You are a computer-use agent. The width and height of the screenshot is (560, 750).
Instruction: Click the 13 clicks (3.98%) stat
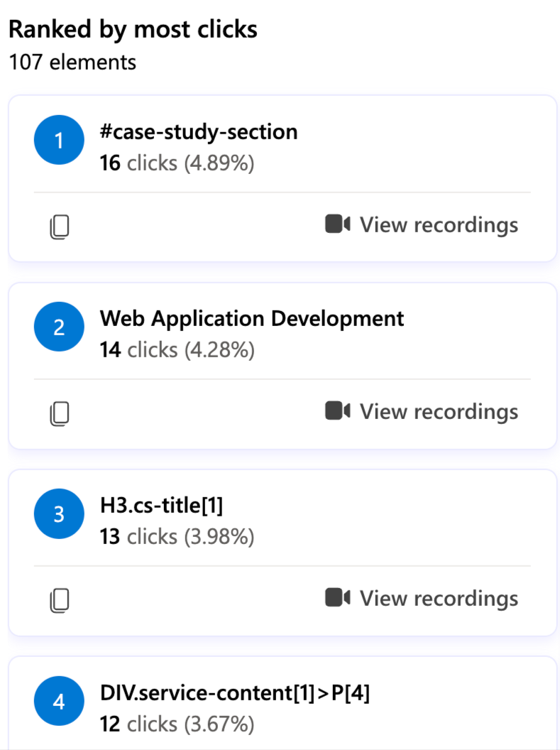tap(177, 537)
